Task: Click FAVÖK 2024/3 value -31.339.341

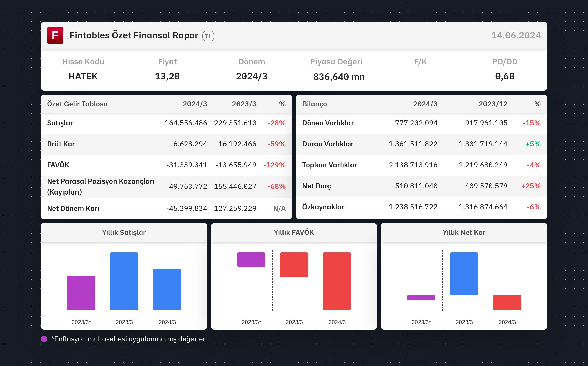Action: tap(187, 165)
